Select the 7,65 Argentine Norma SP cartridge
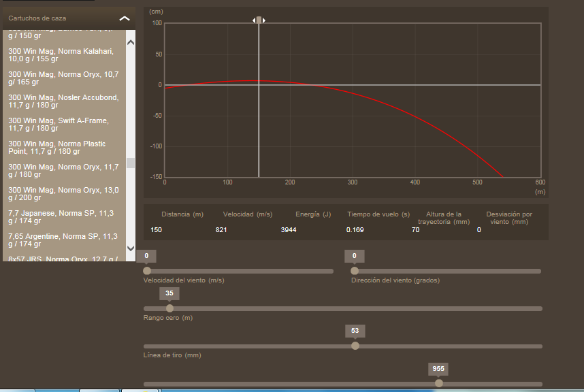Image resolution: width=584 pixels, height=392 pixels. click(62, 240)
